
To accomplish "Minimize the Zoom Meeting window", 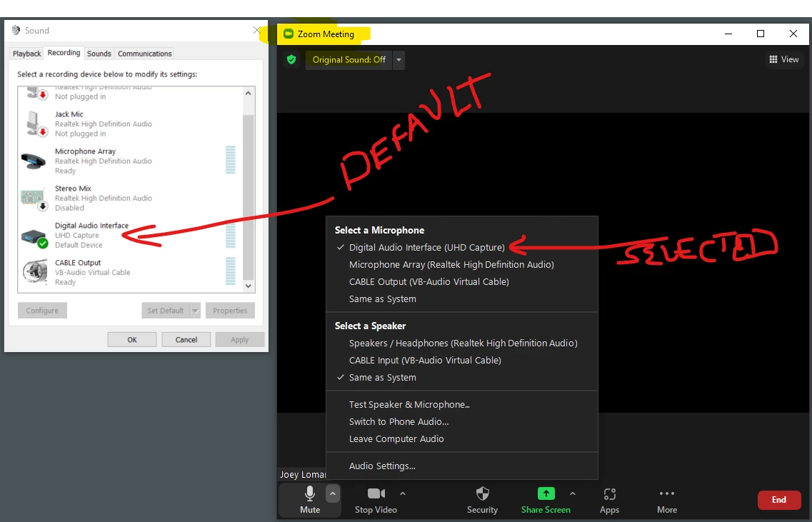I will click(x=728, y=34).
